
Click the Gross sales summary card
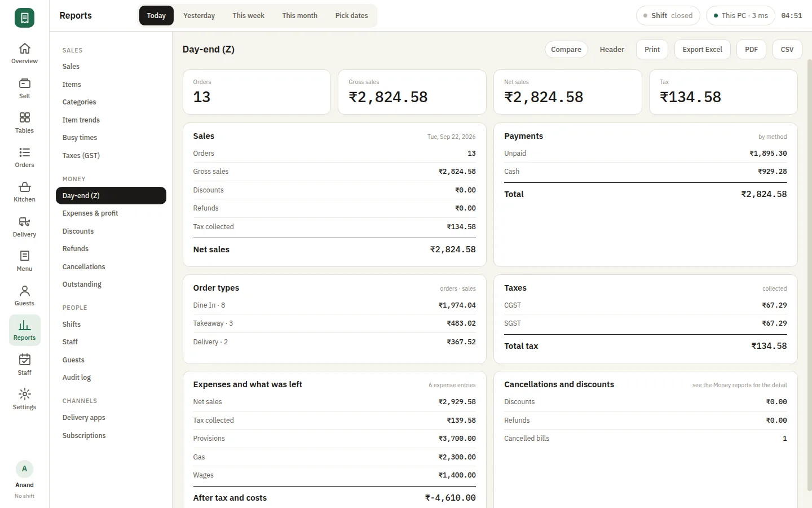(x=412, y=92)
